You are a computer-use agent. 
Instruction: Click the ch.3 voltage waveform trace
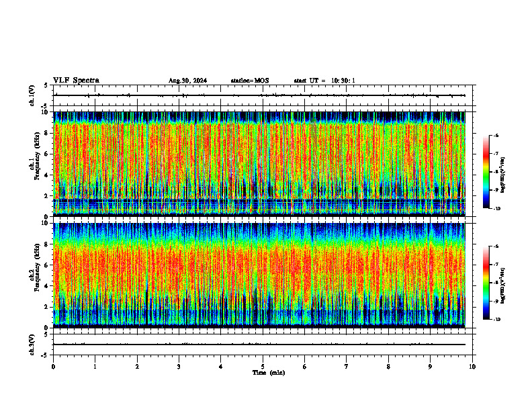tap(259, 345)
